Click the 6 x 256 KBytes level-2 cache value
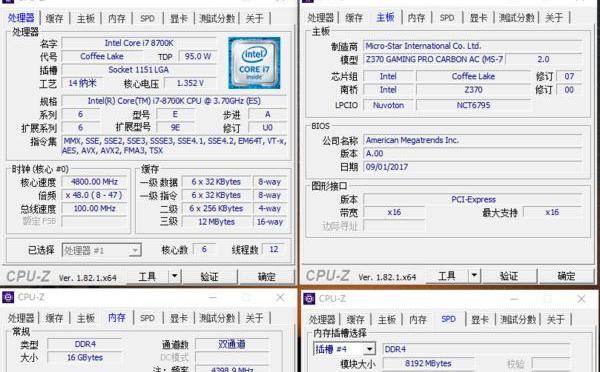The width and height of the screenshot is (600, 372). 216,209
